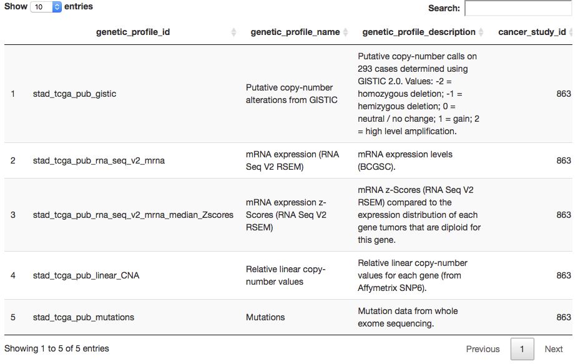
Task: Select the stad_tcga_pub_rna_seq_v2_mrna row
Action: [x=99, y=160]
